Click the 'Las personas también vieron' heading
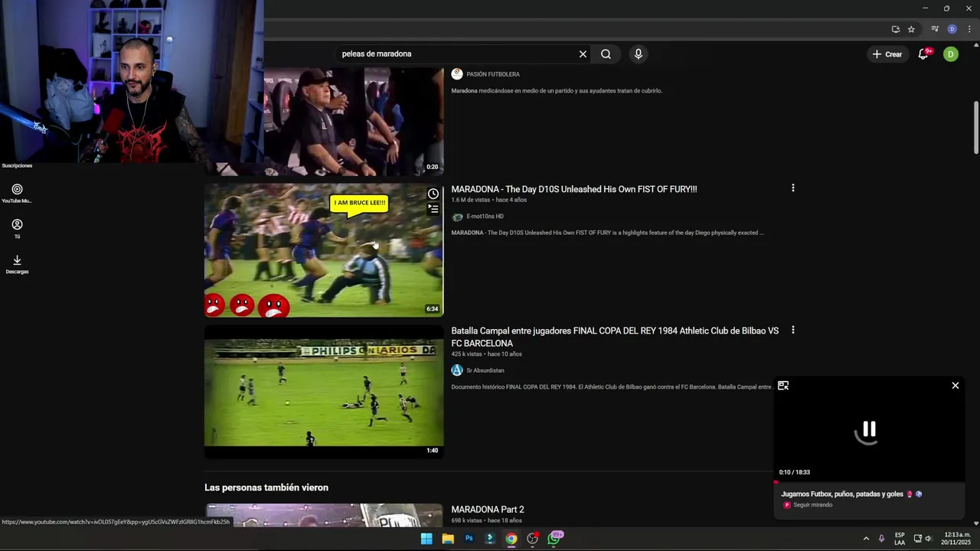This screenshot has width=980, height=551. click(x=266, y=487)
